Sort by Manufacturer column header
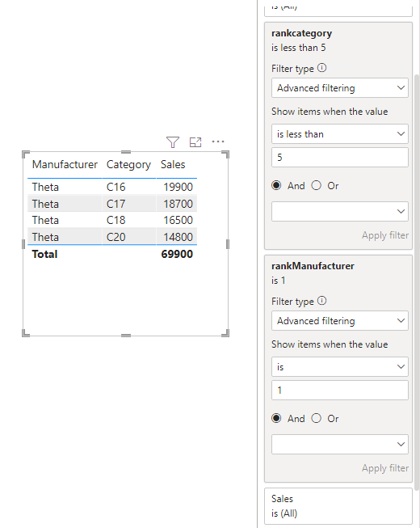Viewport: 420px width, 528px height. [65, 164]
